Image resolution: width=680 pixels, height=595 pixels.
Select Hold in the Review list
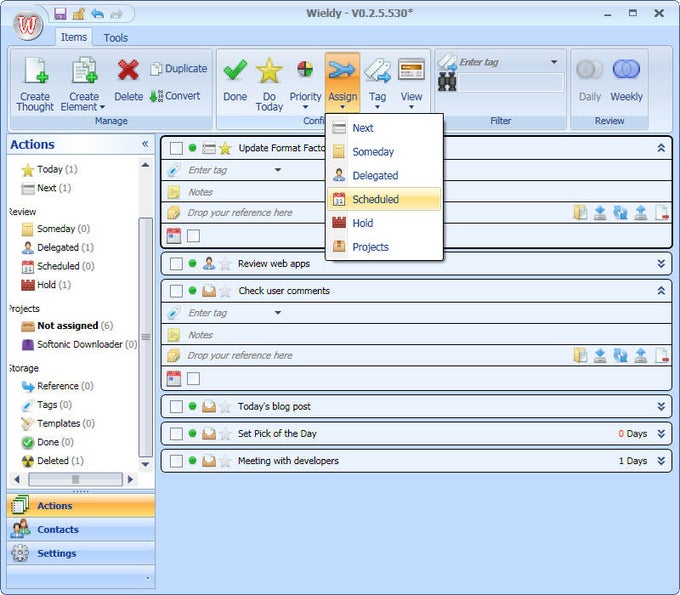[46, 285]
